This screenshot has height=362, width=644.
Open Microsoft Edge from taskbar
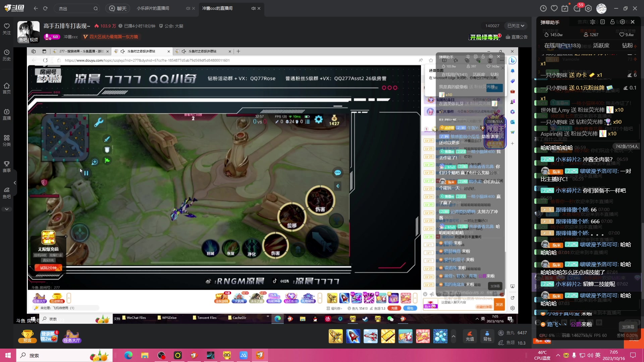pyautogui.click(x=128, y=355)
